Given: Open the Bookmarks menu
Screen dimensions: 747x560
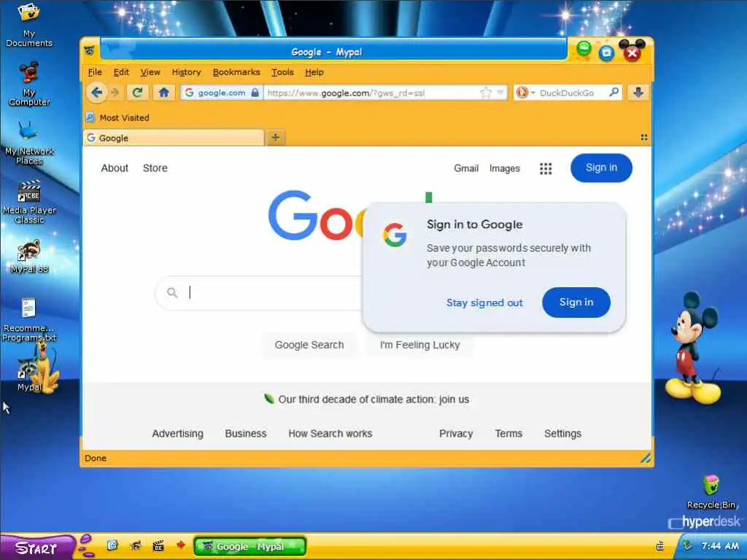Looking at the screenshot, I should [236, 72].
